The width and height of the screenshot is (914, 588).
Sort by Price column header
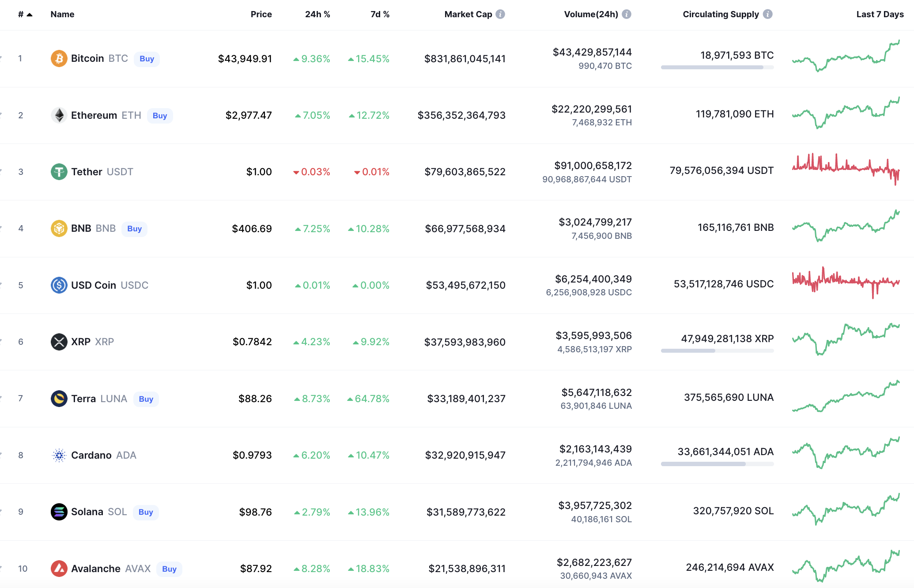261,14
